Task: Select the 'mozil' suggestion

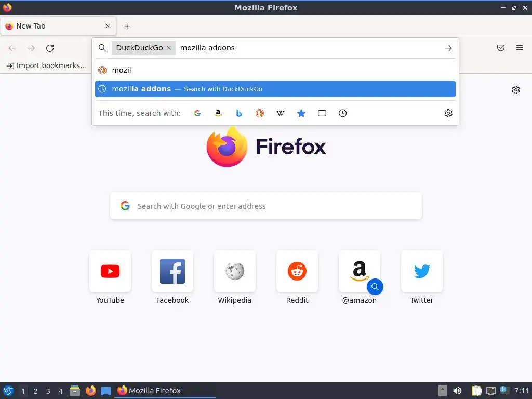Action: (275, 70)
